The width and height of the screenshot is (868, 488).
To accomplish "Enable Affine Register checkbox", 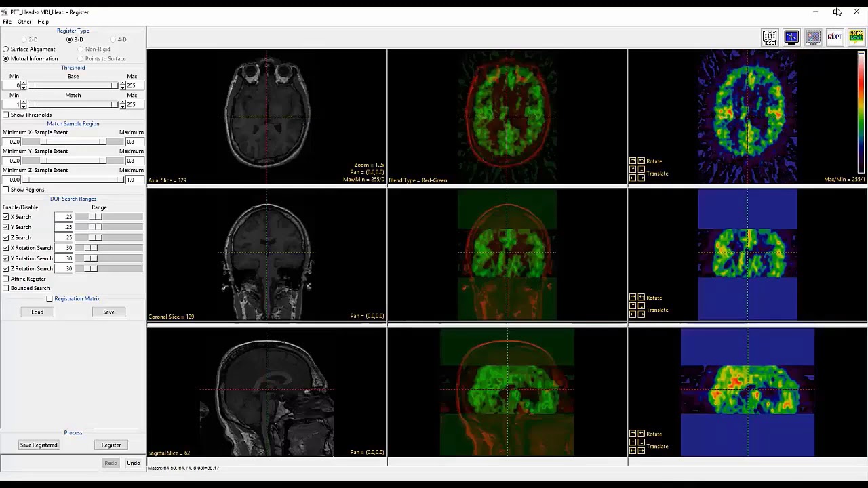I will click(x=6, y=279).
